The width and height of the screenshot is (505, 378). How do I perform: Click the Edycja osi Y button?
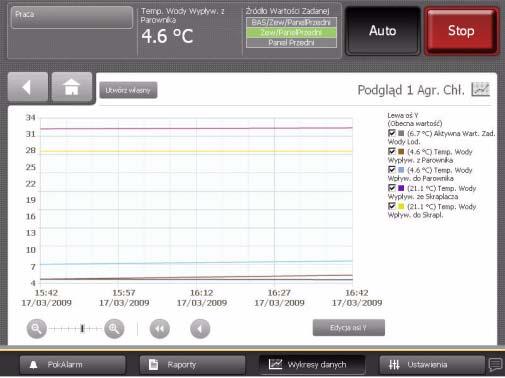pyautogui.click(x=349, y=328)
